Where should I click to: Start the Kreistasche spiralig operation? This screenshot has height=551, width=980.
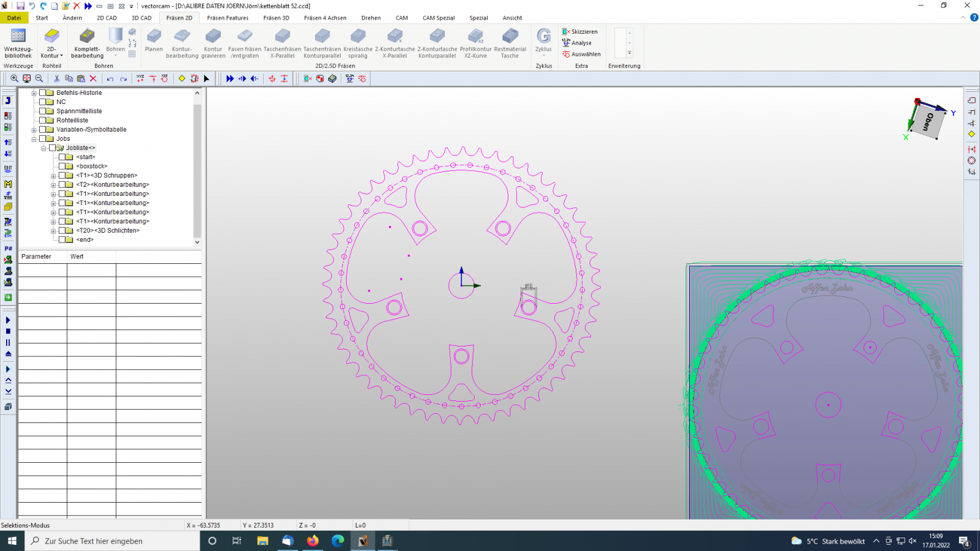pyautogui.click(x=358, y=43)
